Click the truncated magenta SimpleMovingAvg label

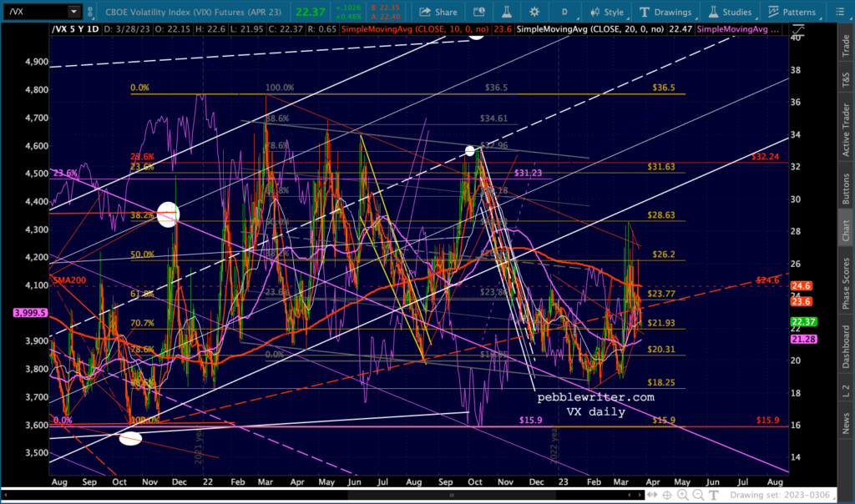pos(737,29)
